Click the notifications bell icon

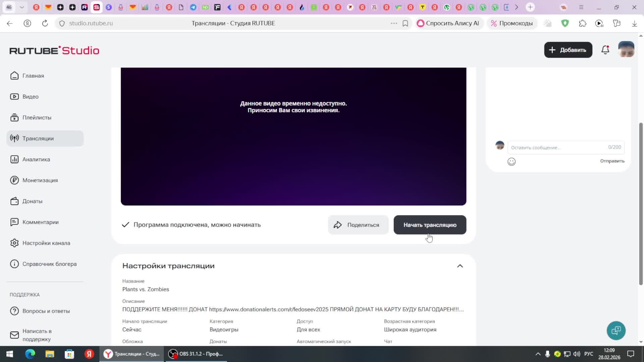(605, 50)
